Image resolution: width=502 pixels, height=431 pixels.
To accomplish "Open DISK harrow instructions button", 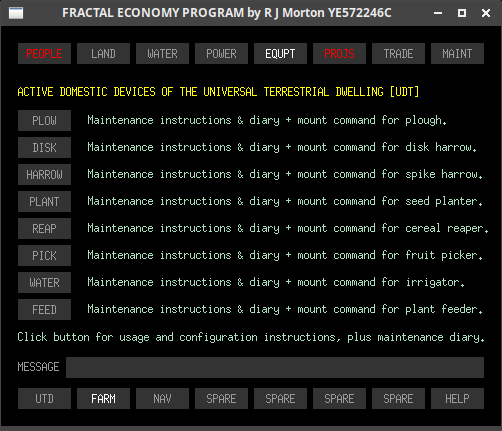I will 44,147.
